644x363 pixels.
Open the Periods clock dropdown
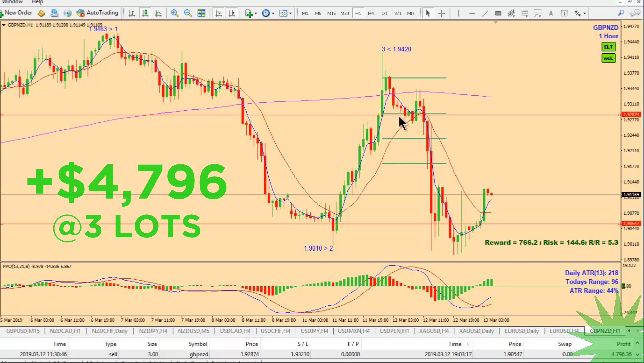point(268,13)
